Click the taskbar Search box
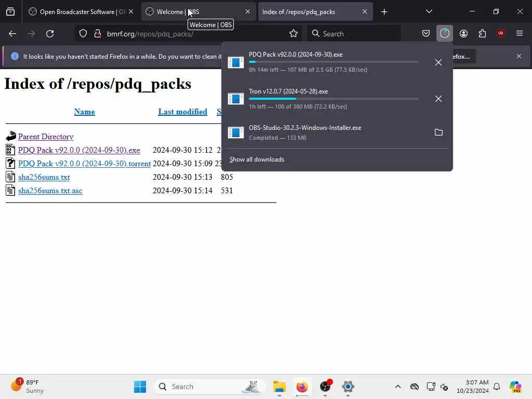Screen dimensions: 532x399 click(x=210, y=387)
